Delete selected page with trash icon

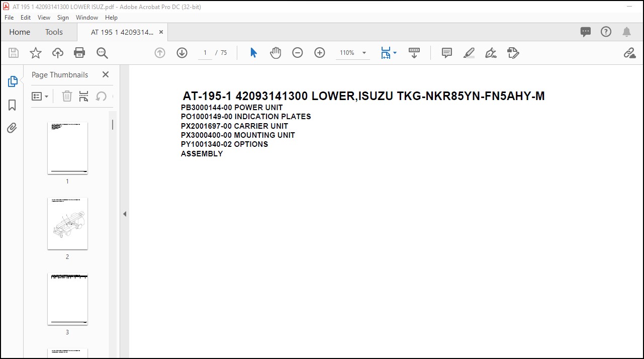pyautogui.click(x=67, y=96)
